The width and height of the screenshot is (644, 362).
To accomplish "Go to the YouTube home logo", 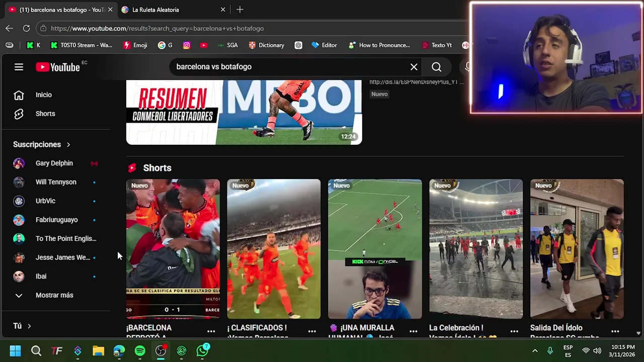I will (x=58, y=67).
